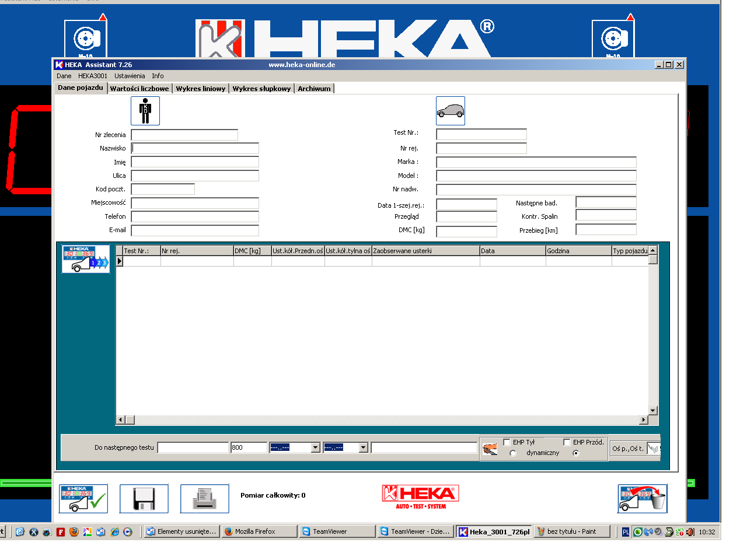Switch to the Wykres słupkowy tab
747x560 pixels.
coord(261,89)
